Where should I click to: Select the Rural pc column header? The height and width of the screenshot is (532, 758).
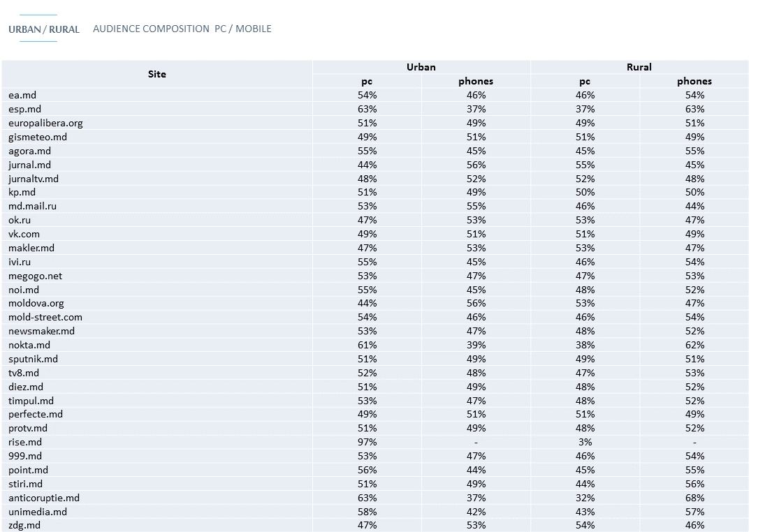coord(585,81)
